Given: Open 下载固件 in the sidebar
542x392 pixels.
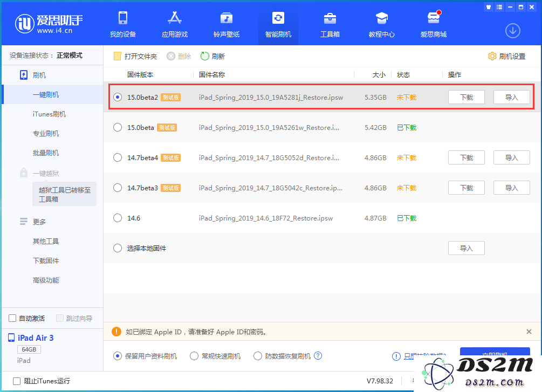Looking at the screenshot, I should (46, 260).
